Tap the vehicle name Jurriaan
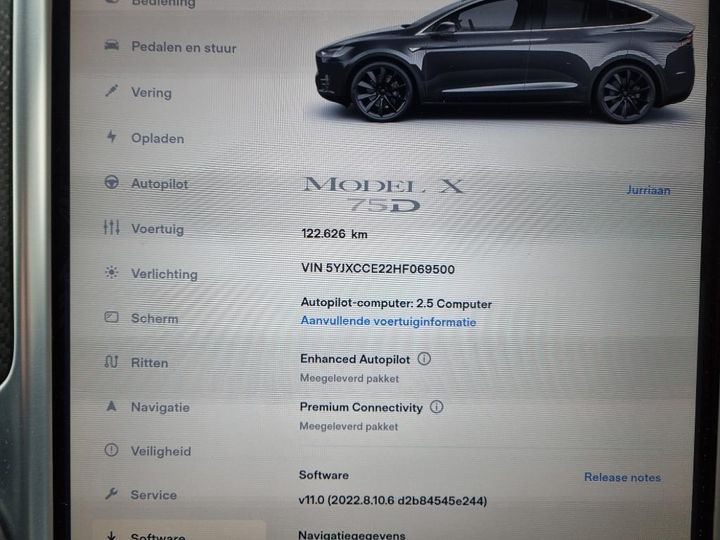This screenshot has width=720, height=540. click(648, 190)
